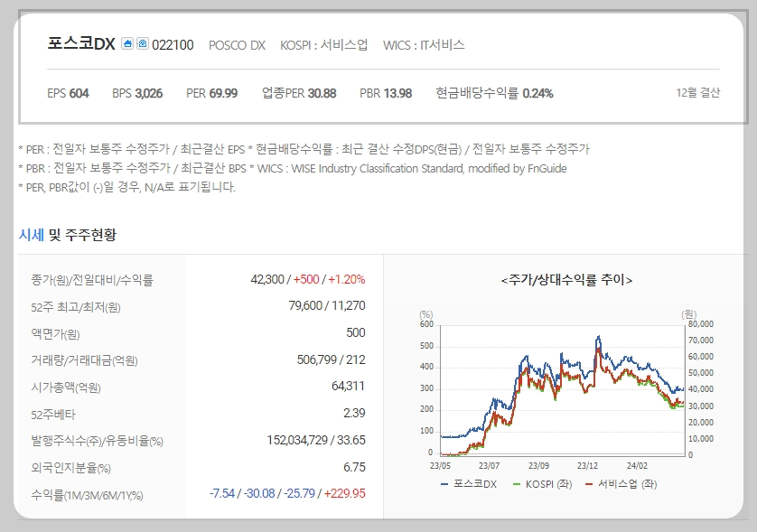Select the 52주베타 value 2.39
Viewport: 757px width, 532px height.
click(354, 414)
